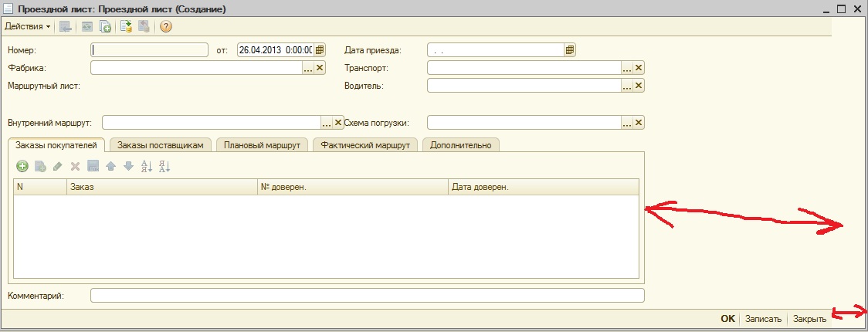
Task: Click the copy document icon in top toolbar
Action: [105, 27]
